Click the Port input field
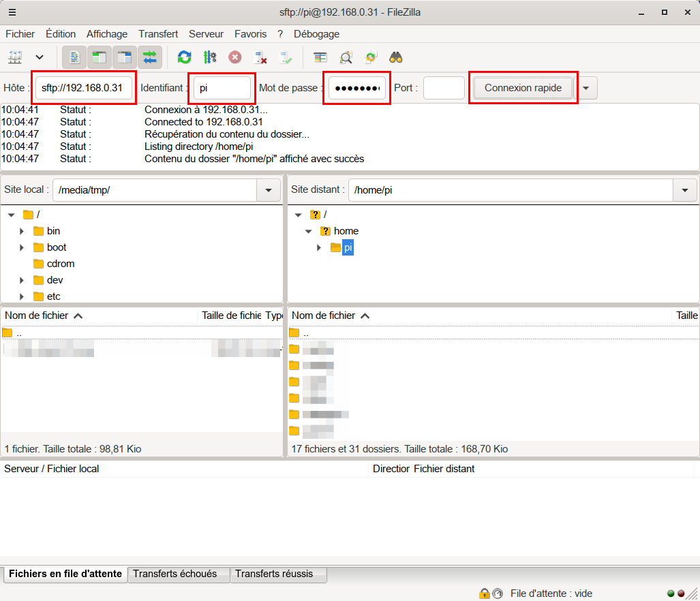The image size is (700, 601). (x=444, y=88)
